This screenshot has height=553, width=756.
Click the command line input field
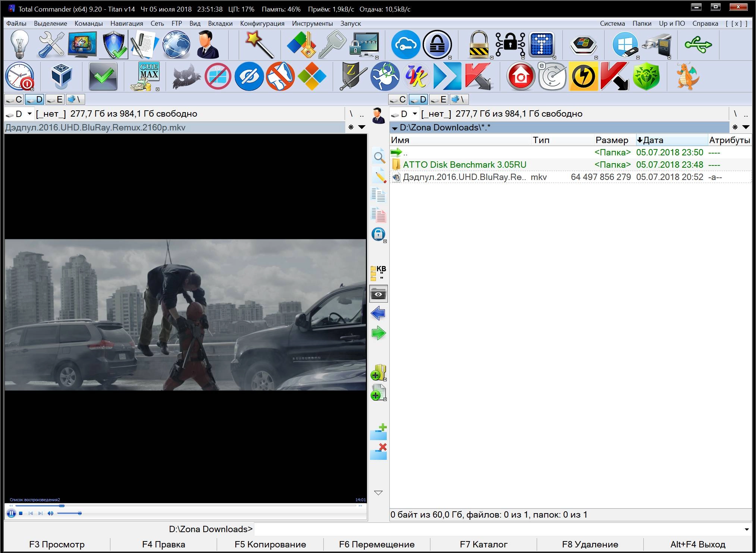click(x=502, y=530)
